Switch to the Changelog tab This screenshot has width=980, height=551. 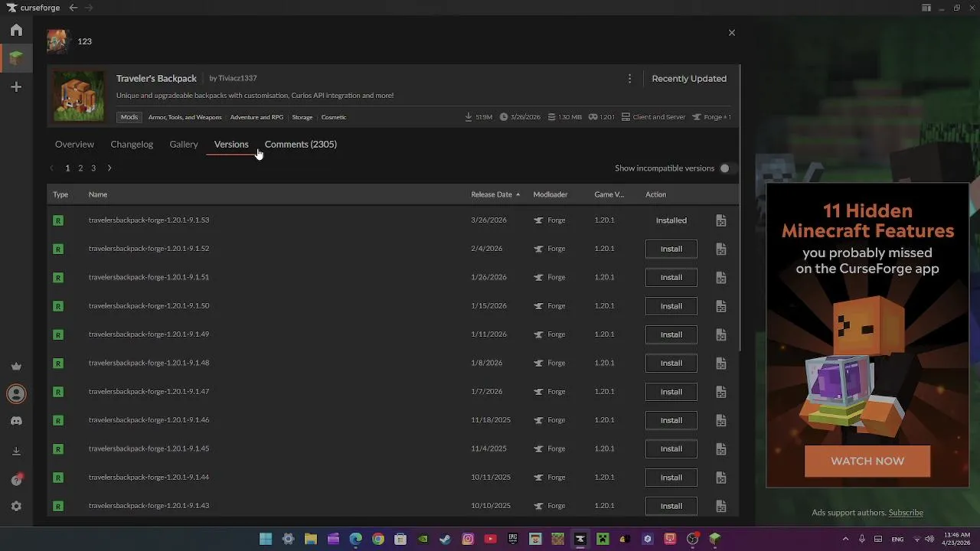pyautogui.click(x=132, y=144)
